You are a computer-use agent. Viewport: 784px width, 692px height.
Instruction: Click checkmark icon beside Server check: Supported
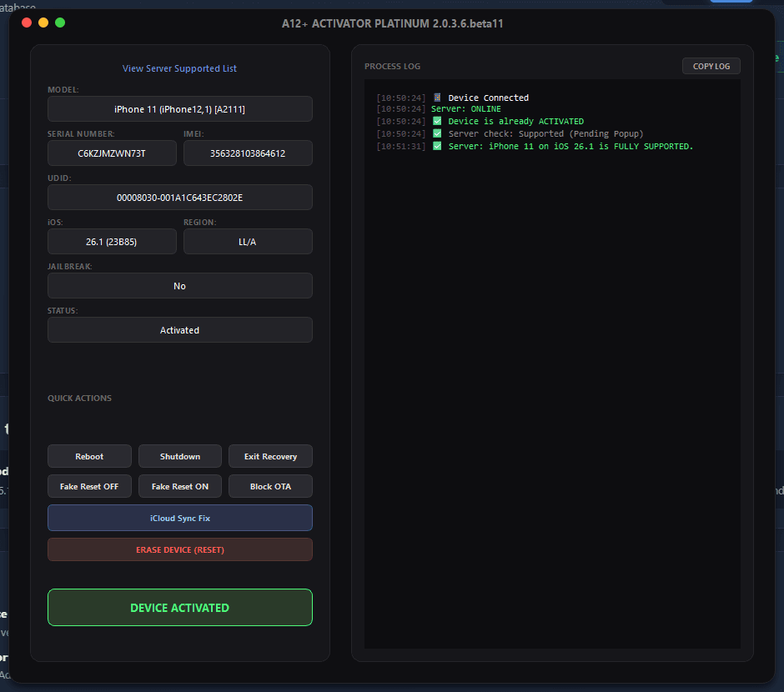coord(437,133)
